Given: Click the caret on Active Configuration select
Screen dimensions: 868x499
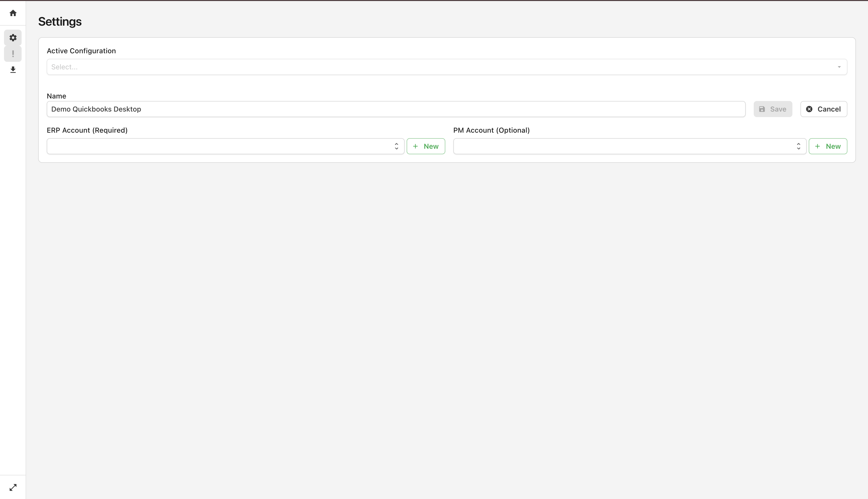Looking at the screenshot, I should 839,67.
